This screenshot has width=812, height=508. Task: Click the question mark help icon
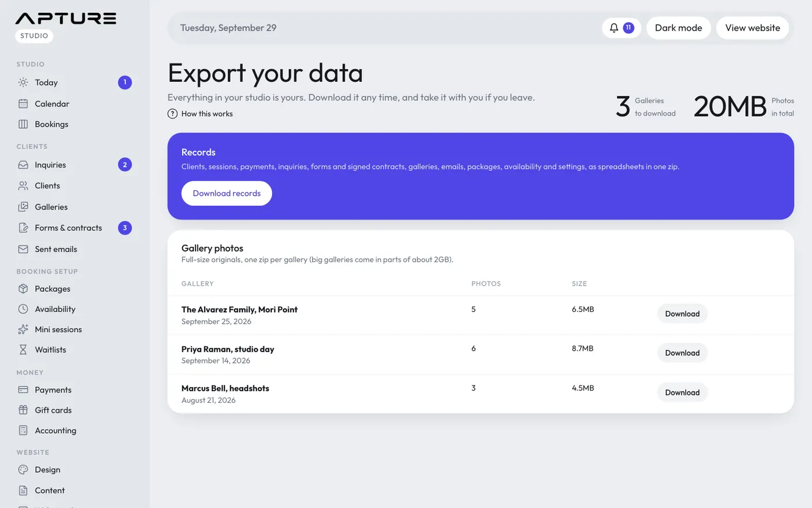point(172,114)
